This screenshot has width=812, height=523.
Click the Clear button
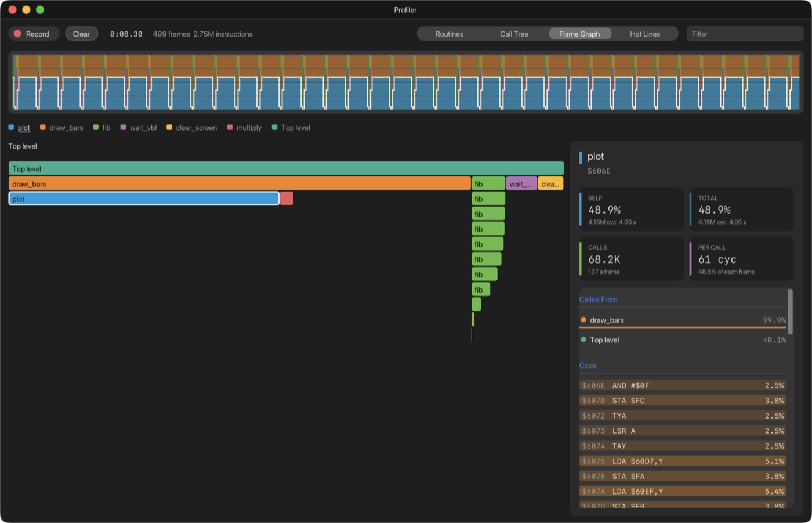point(81,34)
